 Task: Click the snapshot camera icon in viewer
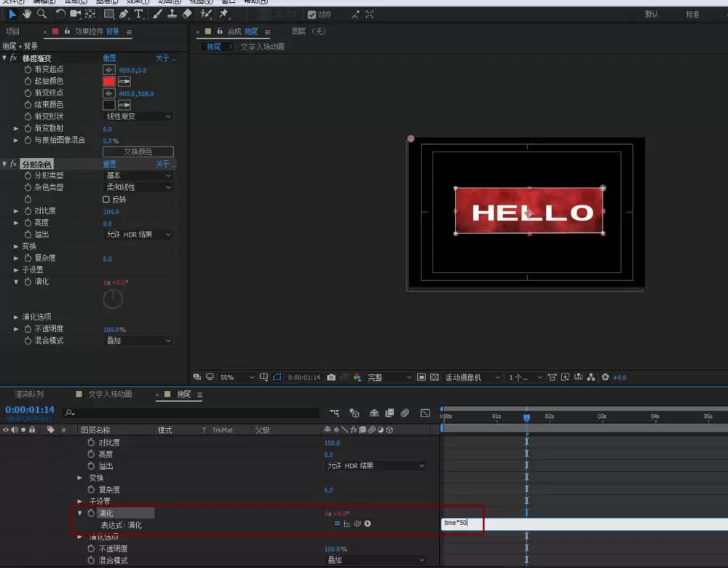pyautogui.click(x=331, y=377)
